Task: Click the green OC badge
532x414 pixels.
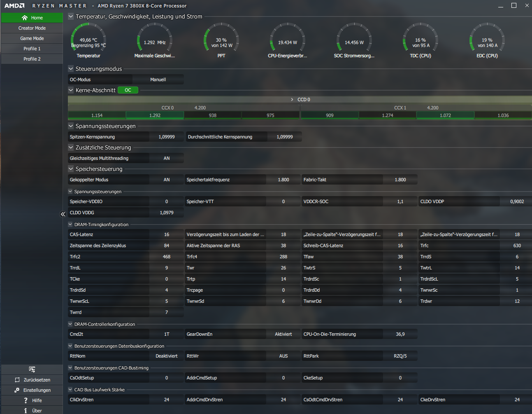Action: tap(128, 90)
